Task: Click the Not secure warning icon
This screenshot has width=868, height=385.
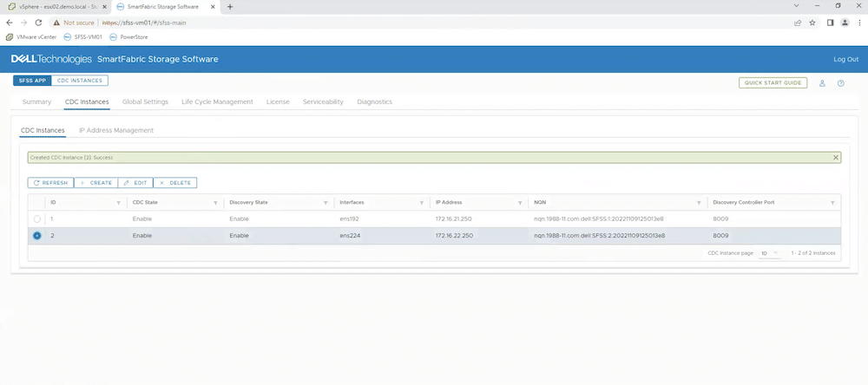Action: click(x=56, y=23)
